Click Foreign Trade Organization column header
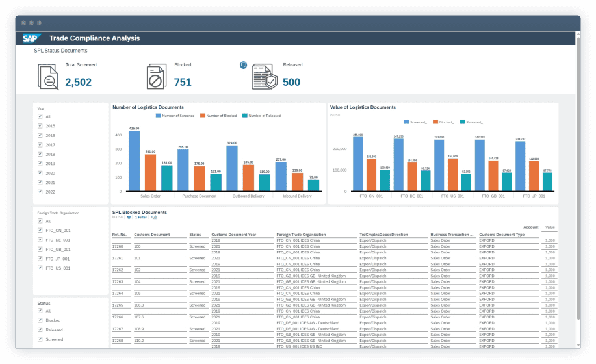The height and width of the screenshot is (364, 596). point(301,235)
